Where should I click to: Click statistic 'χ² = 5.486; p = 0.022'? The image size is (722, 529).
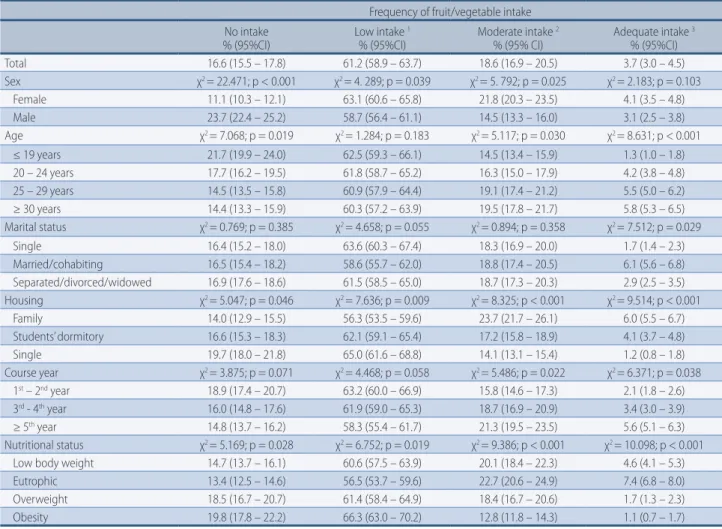click(x=518, y=373)
